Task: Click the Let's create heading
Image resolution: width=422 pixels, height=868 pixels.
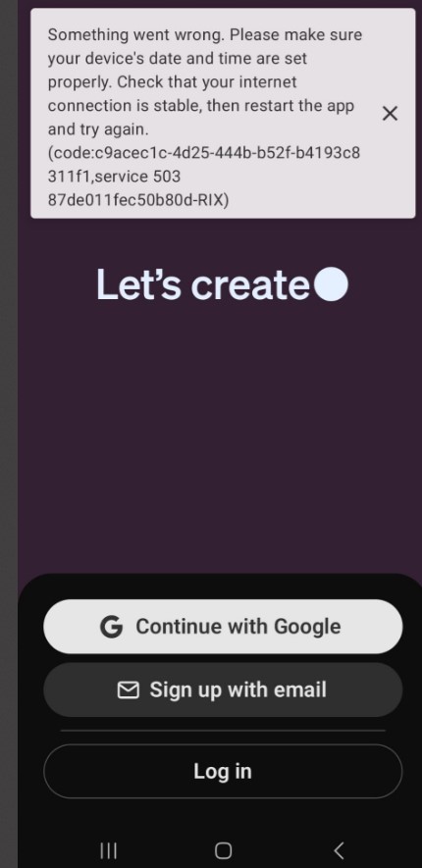Action: click(203, 284)
